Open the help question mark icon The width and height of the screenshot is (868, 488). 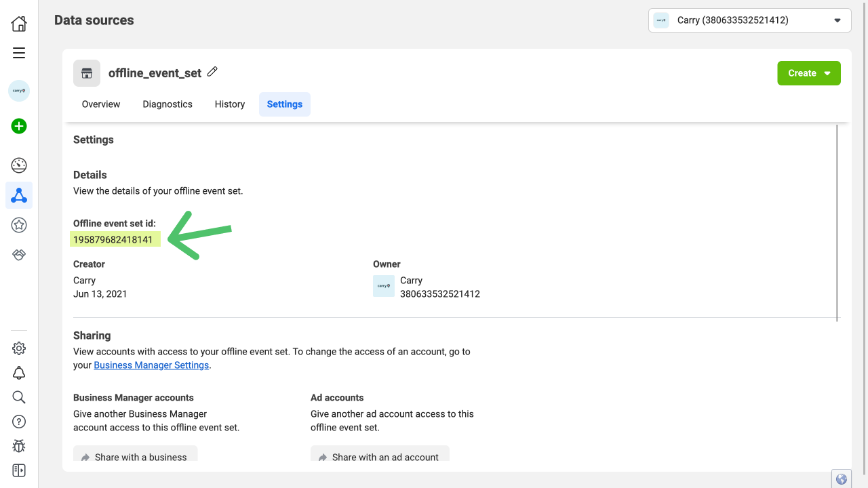[19, 422]
